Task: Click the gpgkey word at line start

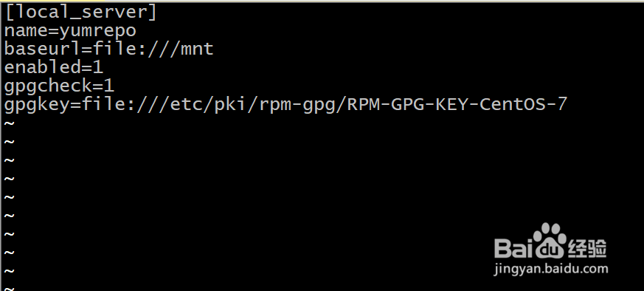Action: coord(37,105)
